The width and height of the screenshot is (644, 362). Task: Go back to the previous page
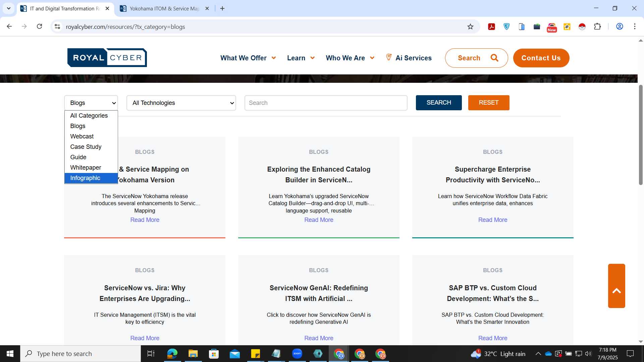[9, 26]
